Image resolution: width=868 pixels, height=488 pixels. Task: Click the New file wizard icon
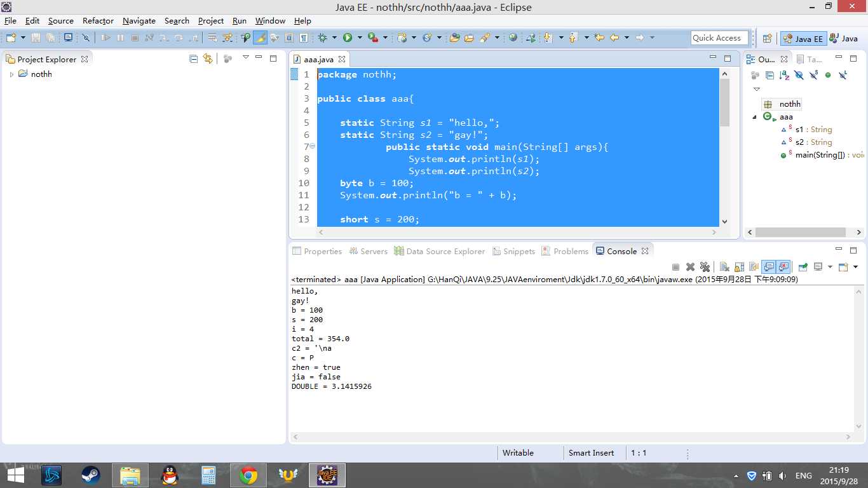click(11, 38)
